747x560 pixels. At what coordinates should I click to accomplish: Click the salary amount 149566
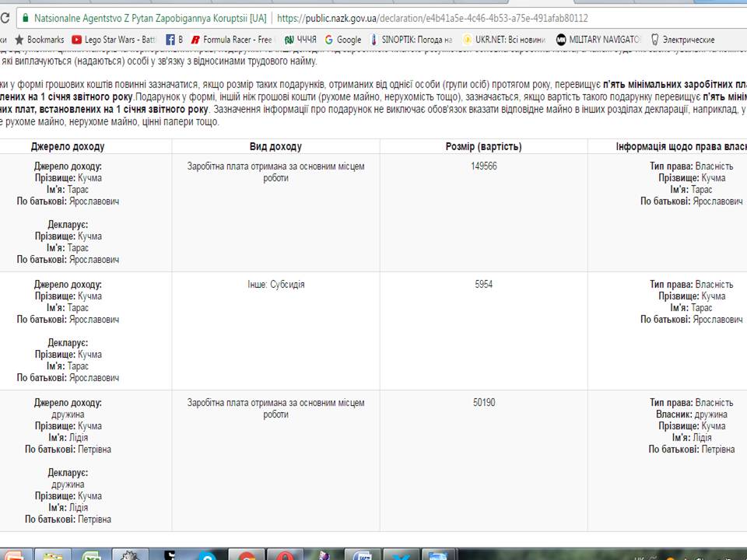(x=483, y=166)
